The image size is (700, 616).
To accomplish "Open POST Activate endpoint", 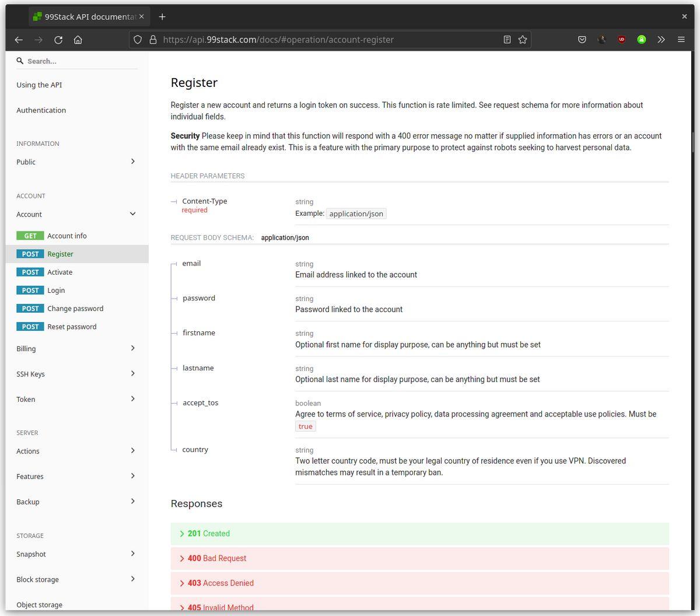I will (x=77, y=272).
